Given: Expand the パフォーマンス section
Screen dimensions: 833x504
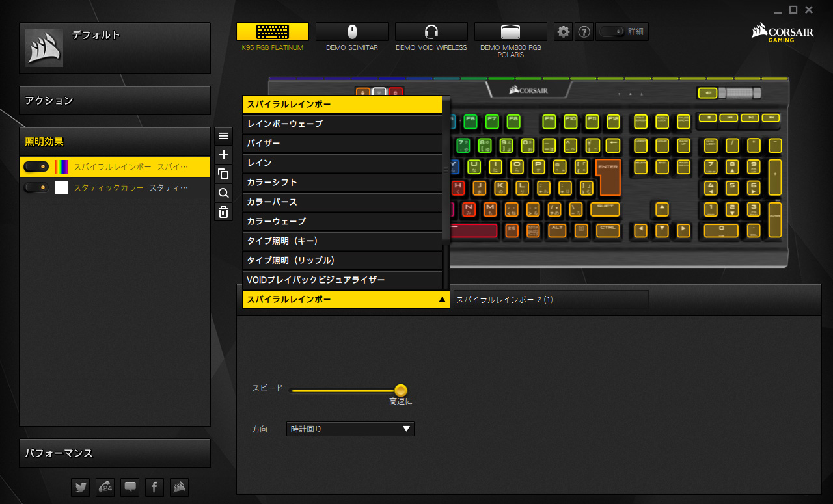Looking at the screenshot, I should pos(115,453).
